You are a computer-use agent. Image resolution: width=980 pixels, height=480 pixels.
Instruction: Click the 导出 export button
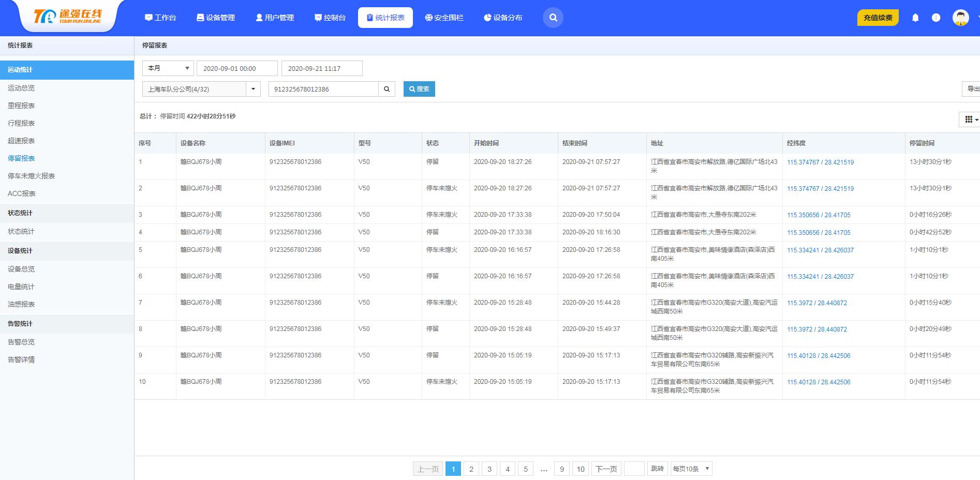(971, 89)
